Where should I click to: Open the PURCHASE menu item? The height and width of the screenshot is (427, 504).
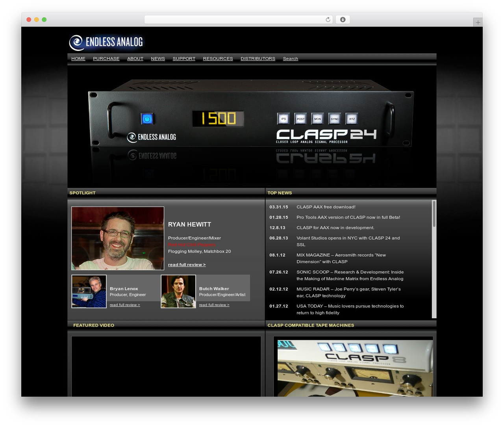coord(106,59)
